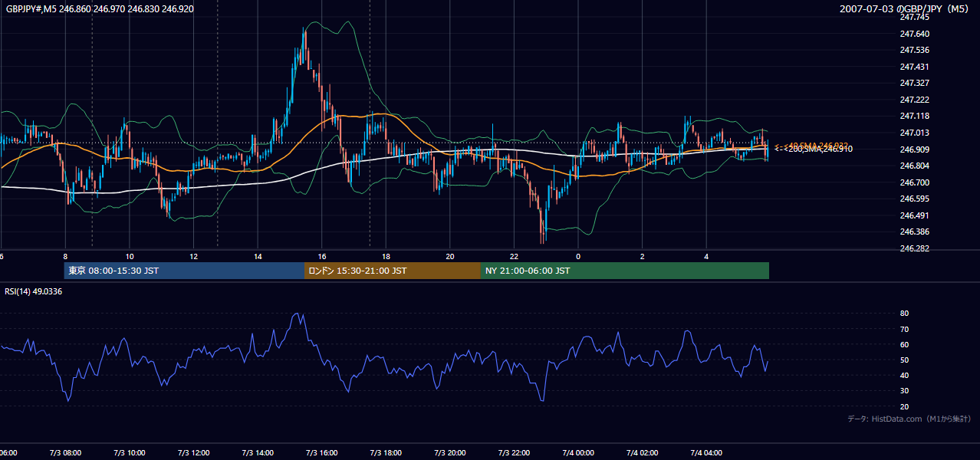The image size is (980, 460).
Task: Click hour tick 12 under price chart
Action: pyautogui.click(x=194, y=257)
